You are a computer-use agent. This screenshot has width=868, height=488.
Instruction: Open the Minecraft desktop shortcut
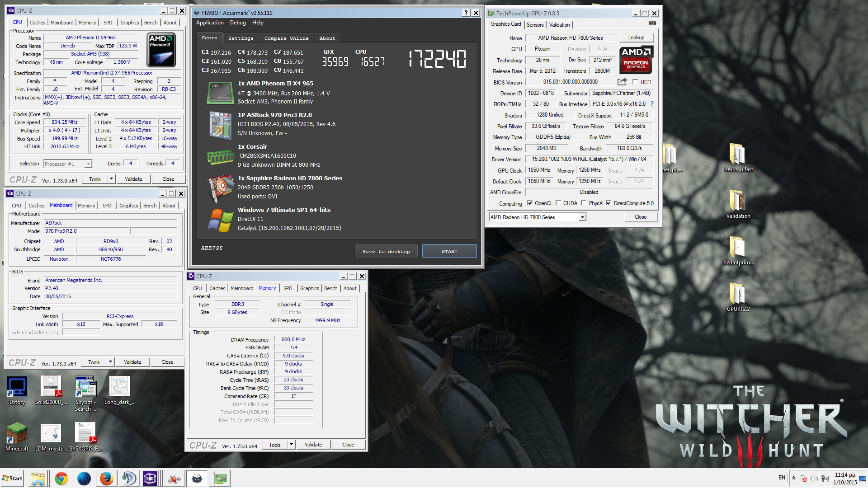(x=17, y=437)
